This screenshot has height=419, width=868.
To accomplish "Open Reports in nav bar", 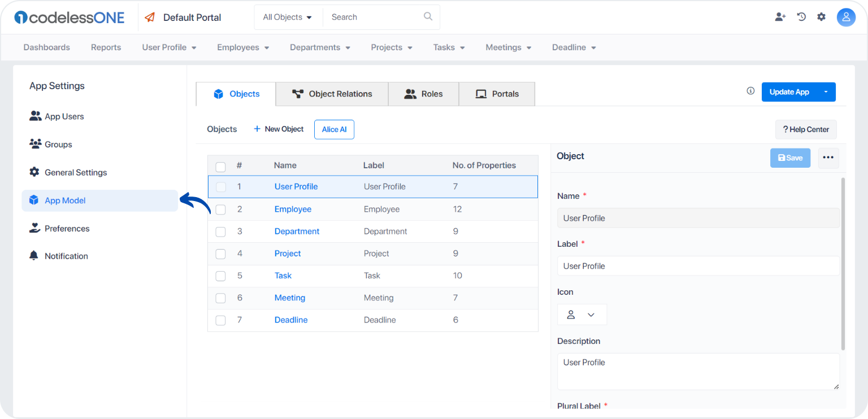I will tap(106, 47).
